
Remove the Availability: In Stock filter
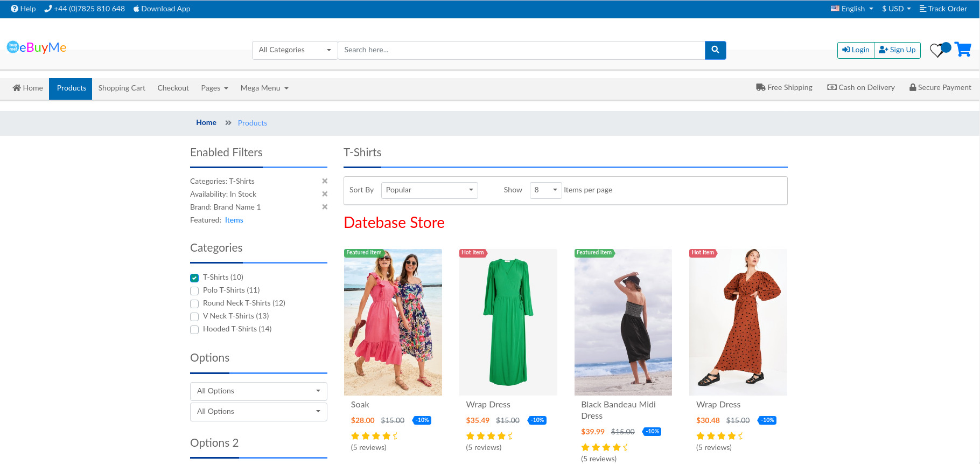325,194
